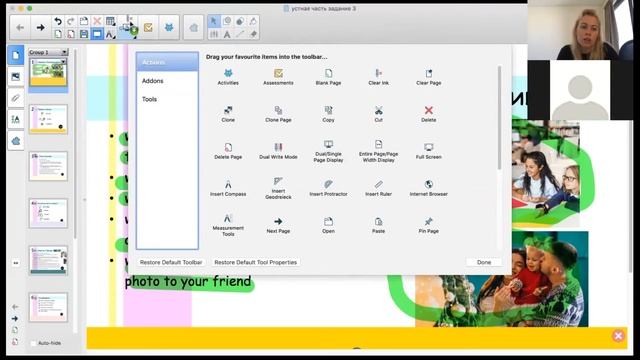The height and width of the screenshot is (360, 640).
Task: Click the sidebar move toggle double-arrow
Action: tap(16, 263)
